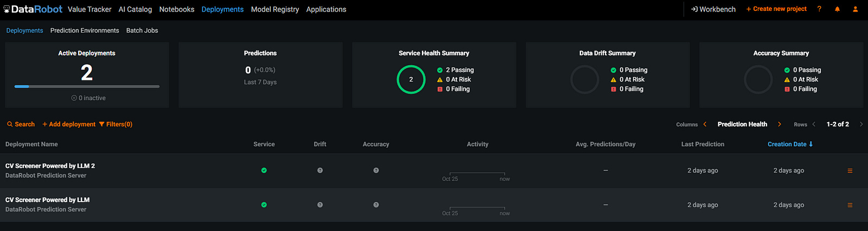
Task: Click the inactive deployments clock icon
Action: coord(74,98)
